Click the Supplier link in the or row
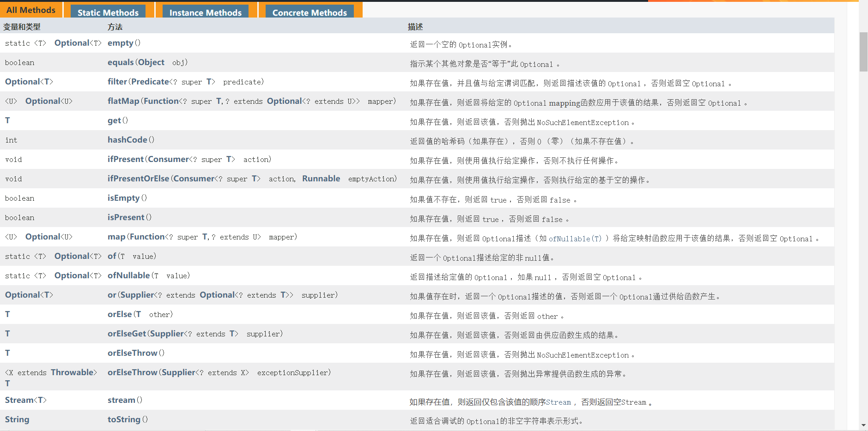Screen dimensions: 868x431 tap(137, 295)
